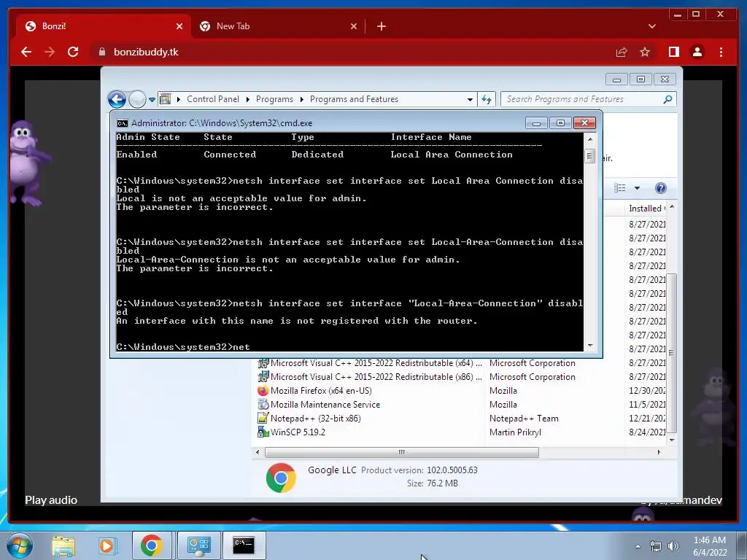Close the Bonzi! tab
747x560 pixels.
(179, 26)
